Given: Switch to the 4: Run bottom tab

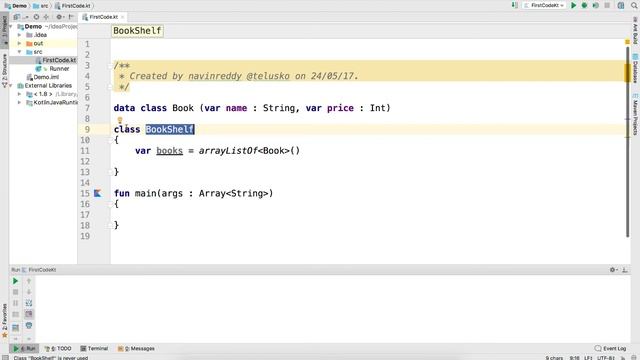Looking at the screenshot, I should click(24, 349).
